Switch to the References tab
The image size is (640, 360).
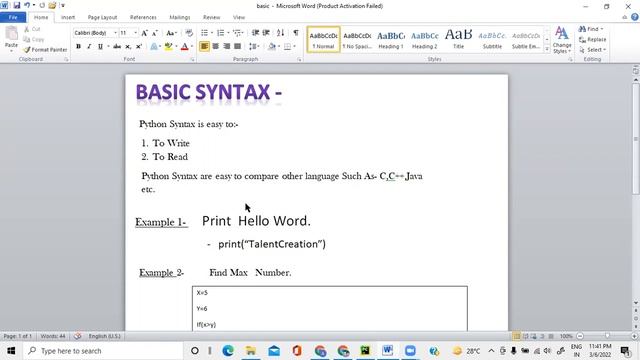(143, 17)
